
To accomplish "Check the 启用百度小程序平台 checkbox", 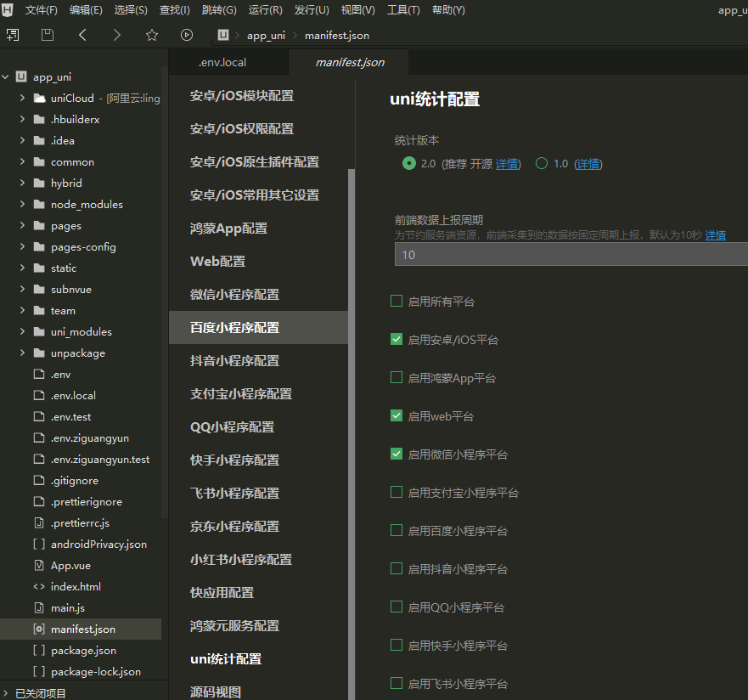I will 396,530.
